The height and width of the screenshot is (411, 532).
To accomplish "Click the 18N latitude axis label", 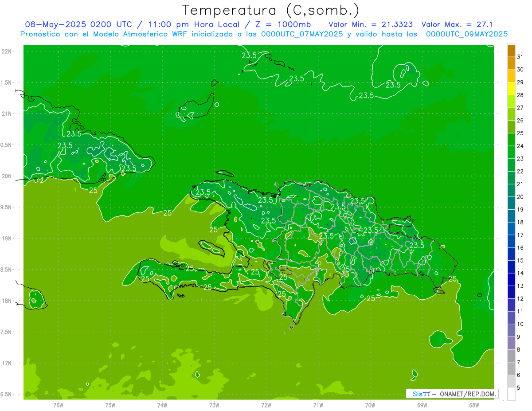I will pos(7,301).
